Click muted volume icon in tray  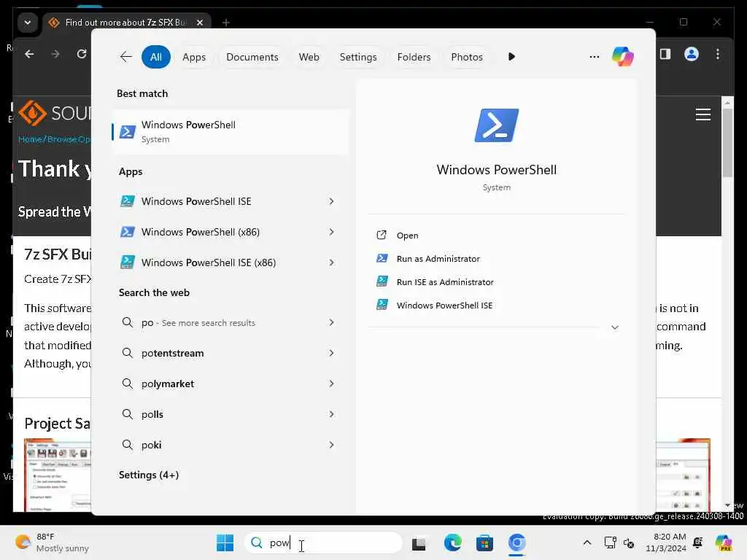[x=629, y=542]
